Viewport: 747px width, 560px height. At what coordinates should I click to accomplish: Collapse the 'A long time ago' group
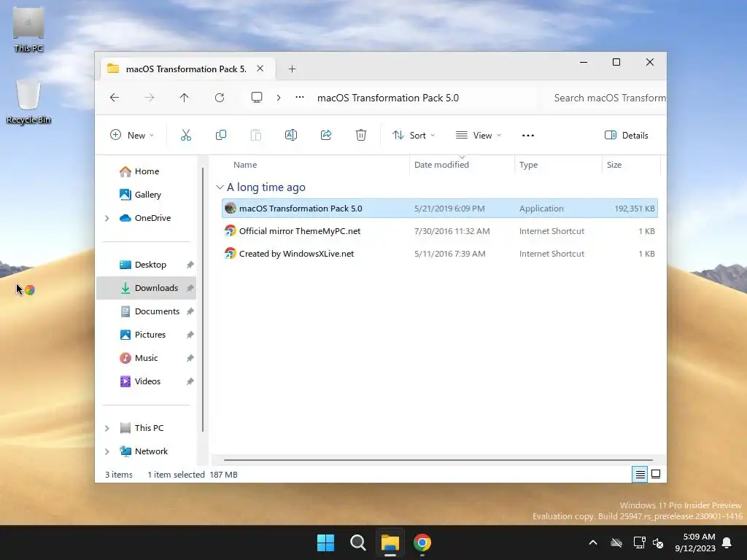220,187
